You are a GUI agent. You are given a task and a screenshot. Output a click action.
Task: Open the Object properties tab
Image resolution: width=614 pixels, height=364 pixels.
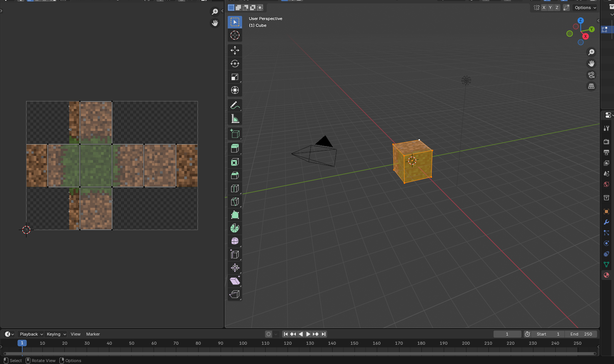tap(606, 212)
